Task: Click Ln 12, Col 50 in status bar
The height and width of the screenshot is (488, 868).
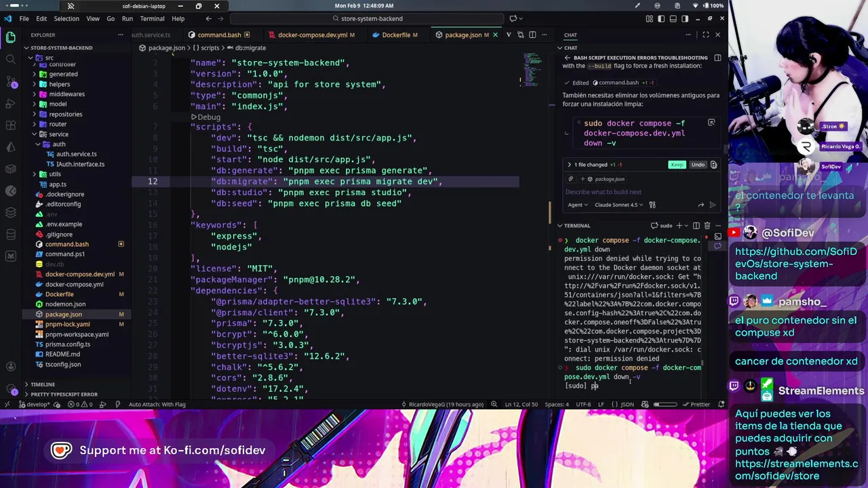Action: click(521, 405)
